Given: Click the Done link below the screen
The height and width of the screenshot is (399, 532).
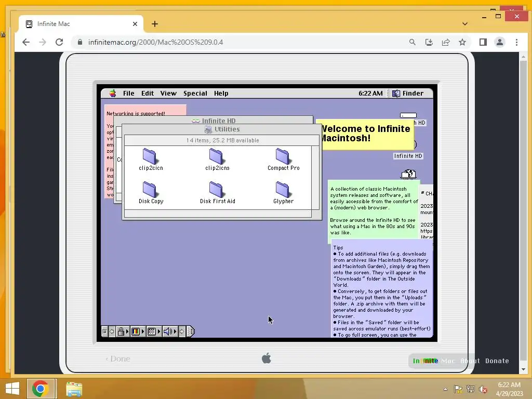Looking at the screenshot, I should [118, 359].
